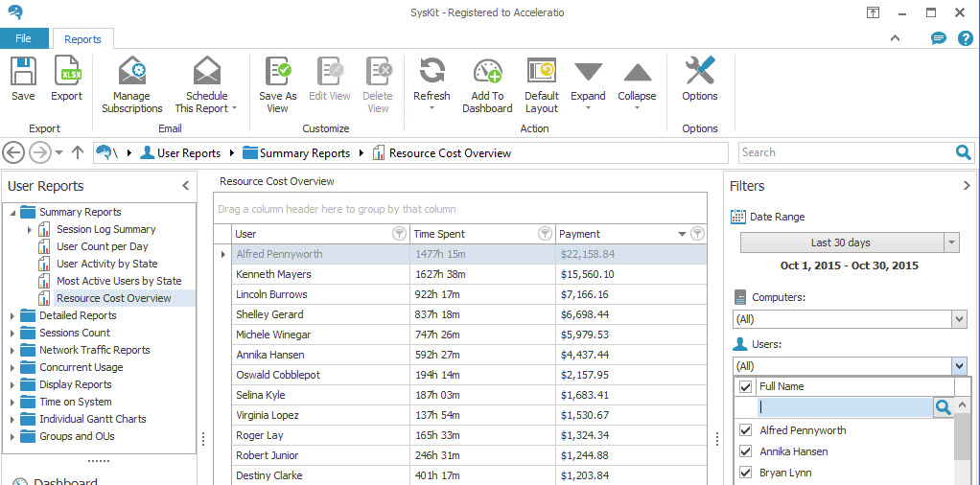This screenshot has width=980, height=485.
Task: Open the Last 30 days dropdown arrow
Action: click(952, 242)
